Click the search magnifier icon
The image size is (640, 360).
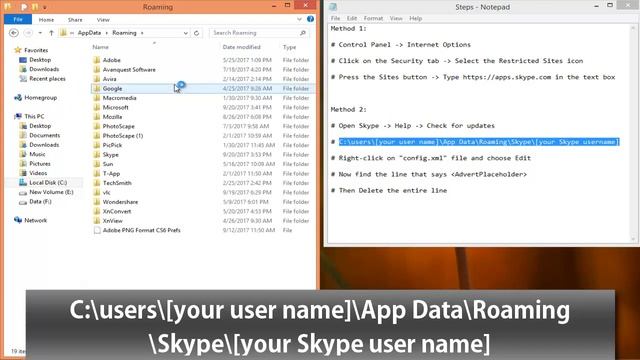click(x=303, y=33)
